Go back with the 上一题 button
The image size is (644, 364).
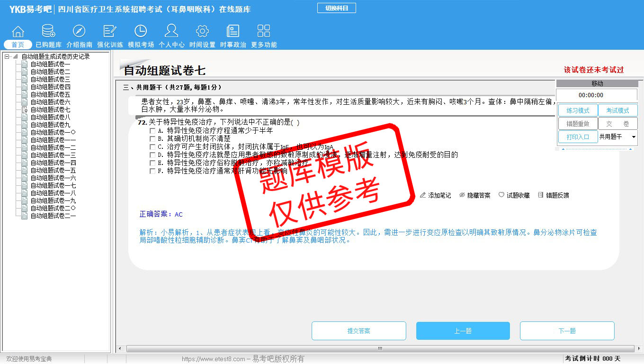(463, 331)
